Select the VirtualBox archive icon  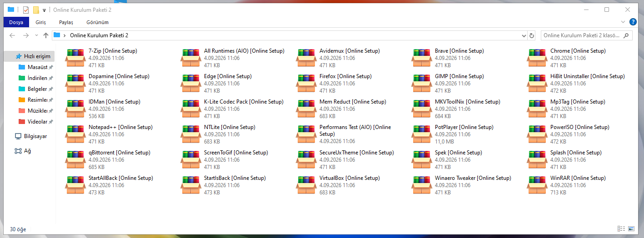coord(307,185)
